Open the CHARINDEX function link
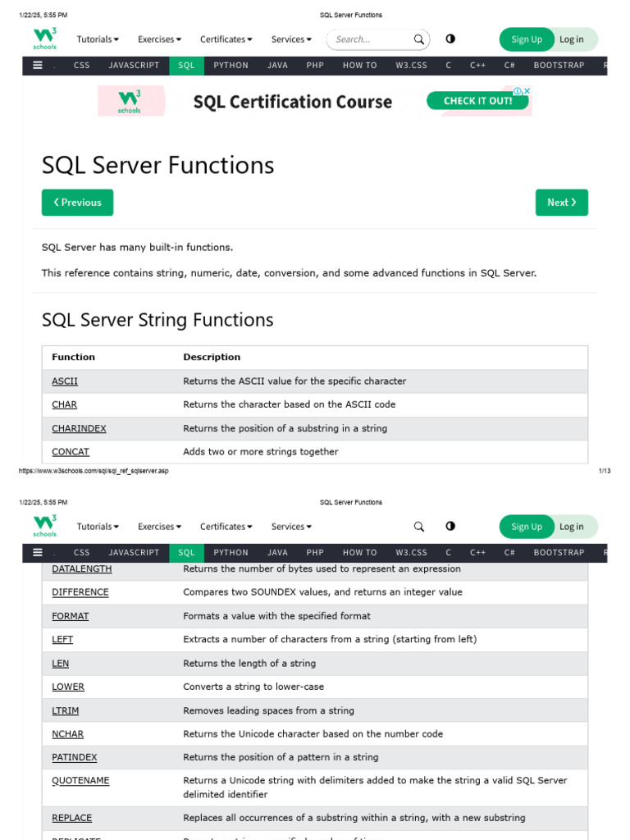Image resolution: width=630 pixels, height=840 pixels. pyautogui.click(x=79, y=428)
